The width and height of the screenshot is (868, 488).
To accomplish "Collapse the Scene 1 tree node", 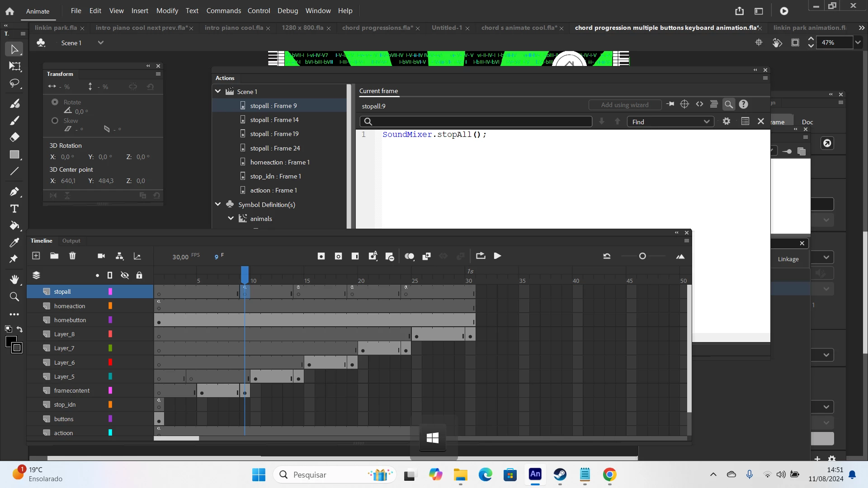I will (x=218, y=91).
